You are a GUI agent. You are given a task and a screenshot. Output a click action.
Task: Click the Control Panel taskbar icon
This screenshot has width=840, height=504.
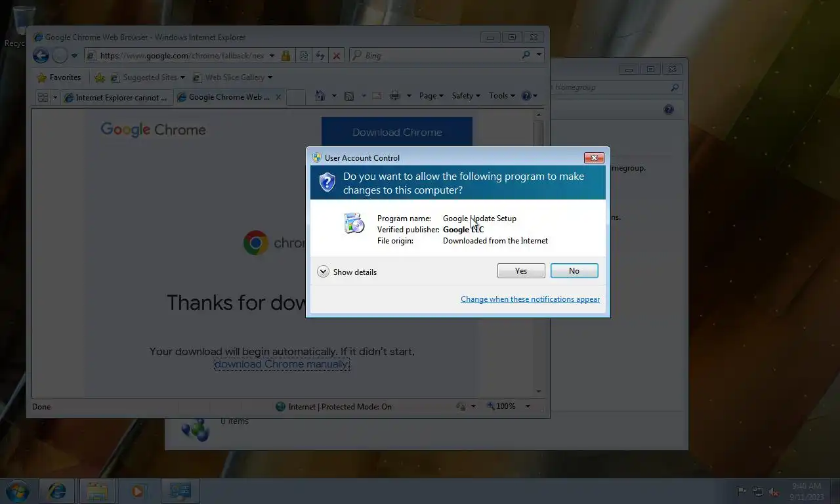click(179, 491)
